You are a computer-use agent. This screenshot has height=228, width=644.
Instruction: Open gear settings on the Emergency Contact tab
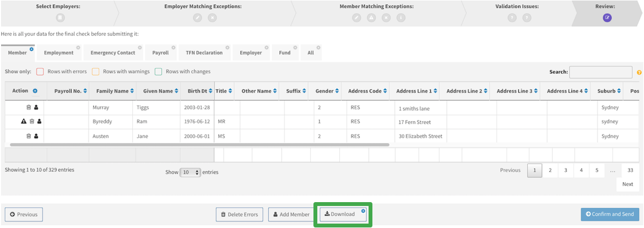[139, 47]
